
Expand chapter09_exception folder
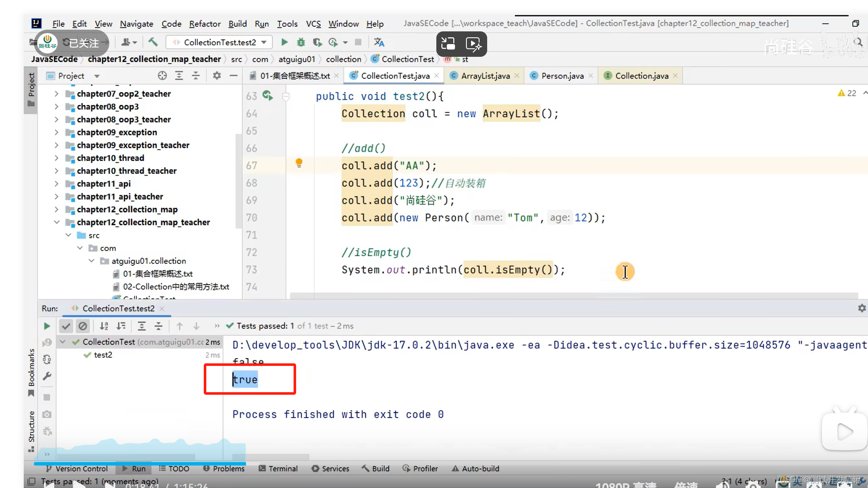point(56,132)
